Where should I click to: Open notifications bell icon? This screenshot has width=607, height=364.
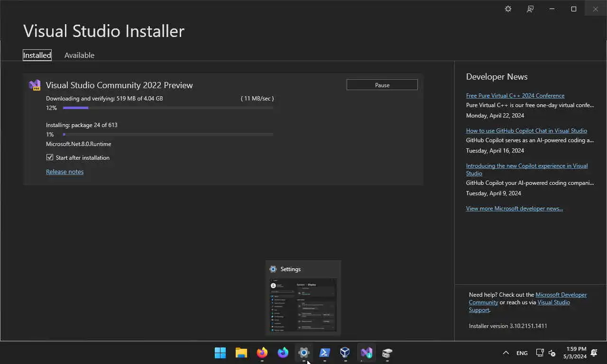pyautogui.click(x=594, y=353)
